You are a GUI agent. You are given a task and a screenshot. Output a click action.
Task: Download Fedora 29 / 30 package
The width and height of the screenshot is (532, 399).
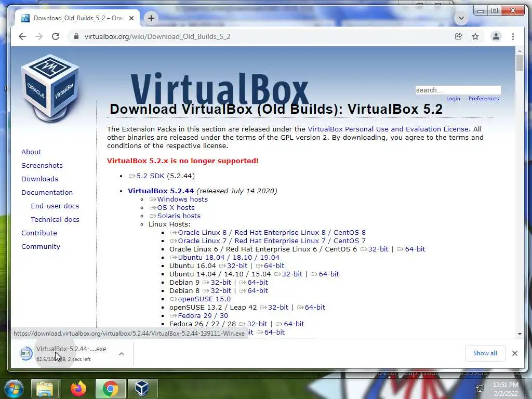(x=199, y=315)
